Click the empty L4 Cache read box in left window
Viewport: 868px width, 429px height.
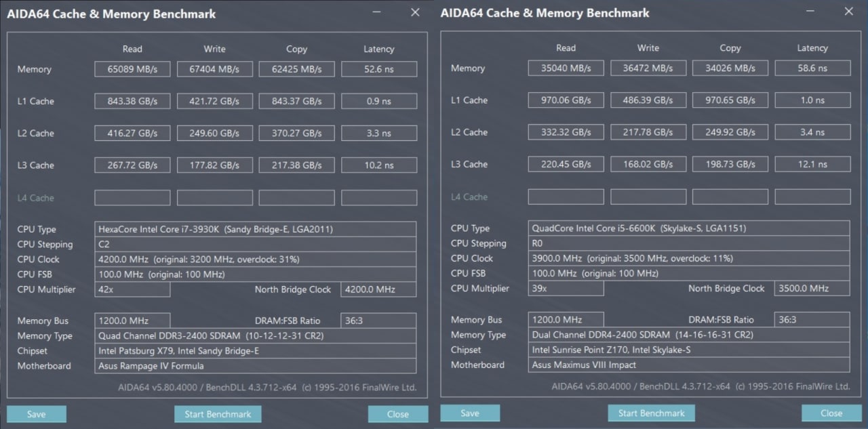[x=132, y=197]
